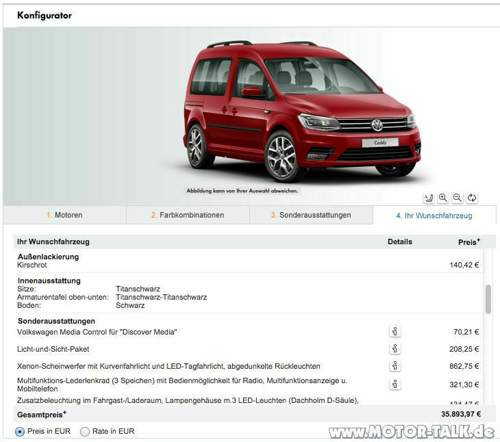Show details for Licht-und-Sicht-Paket
The image size is (500, 442).
(x=395, y=349)
